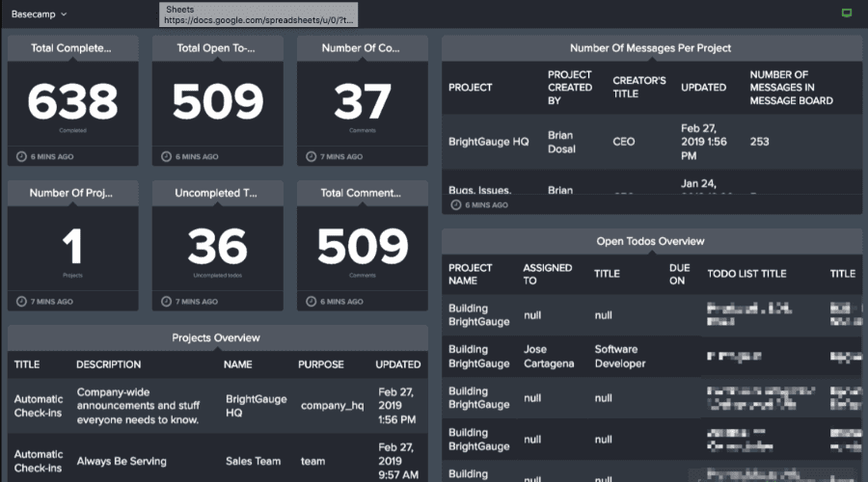Click the Software Developer cell
This screenshot has width=868, height=482.
tap(620, 357)
